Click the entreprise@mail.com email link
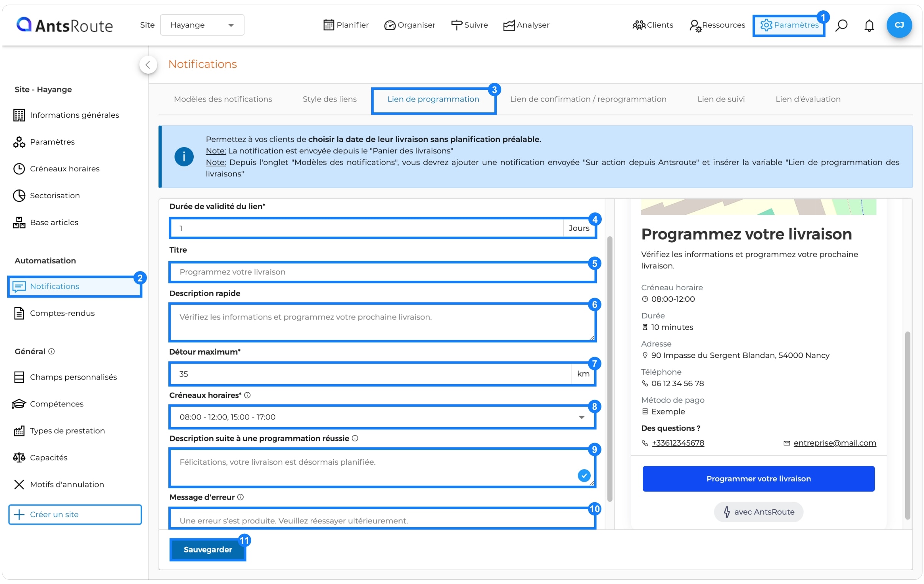Image resolution: width=924 pixels, height=584 pixels. pos(835,443)
